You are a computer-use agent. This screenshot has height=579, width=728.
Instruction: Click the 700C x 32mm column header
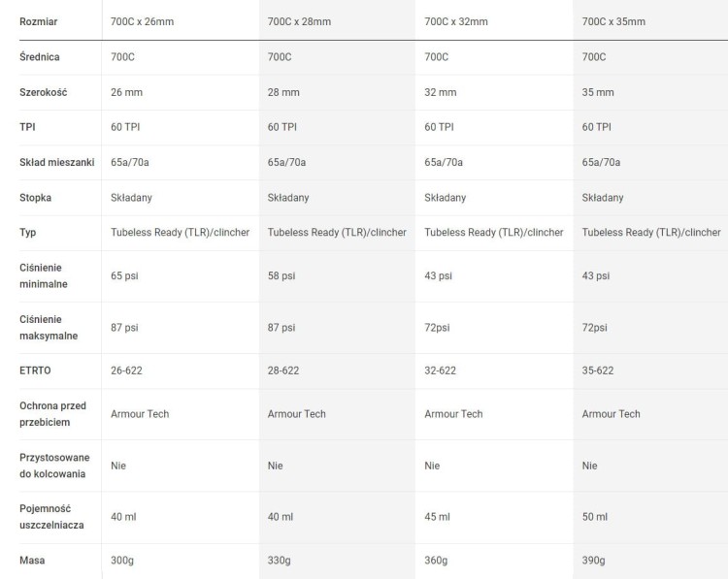point(456,21)
